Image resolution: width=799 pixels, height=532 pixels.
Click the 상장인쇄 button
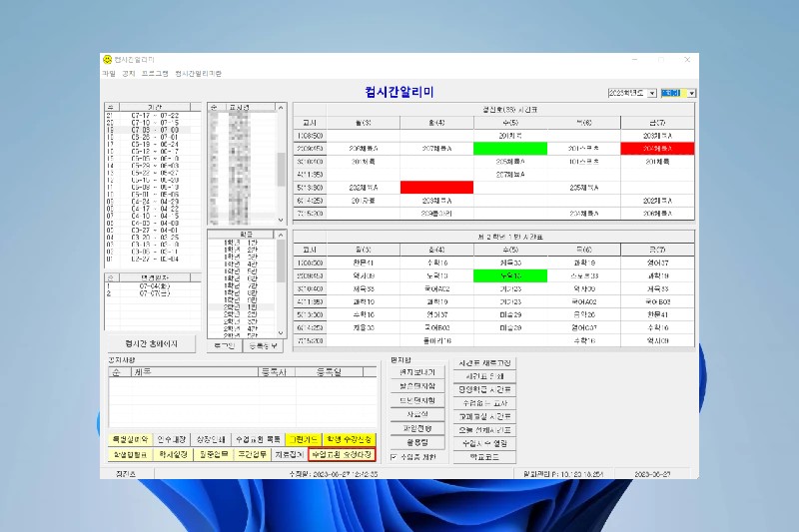pyautogui.click(x=211, y=439)
